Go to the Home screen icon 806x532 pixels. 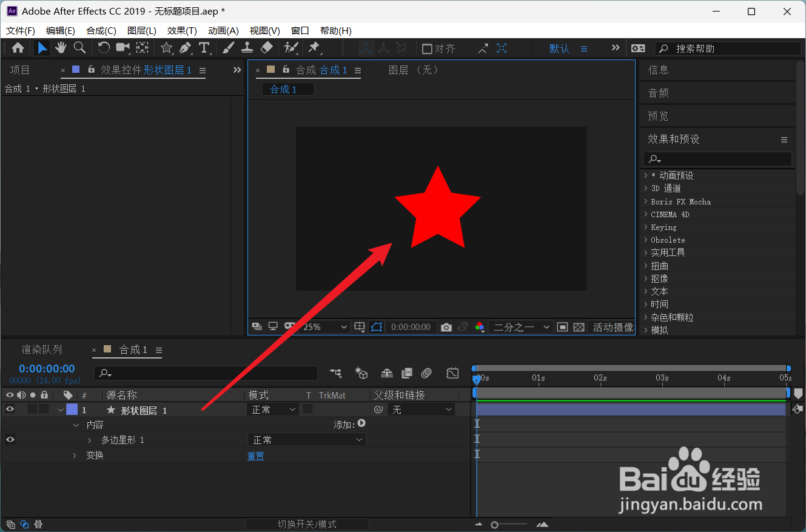pyautogui.click(x=18, y=48)
